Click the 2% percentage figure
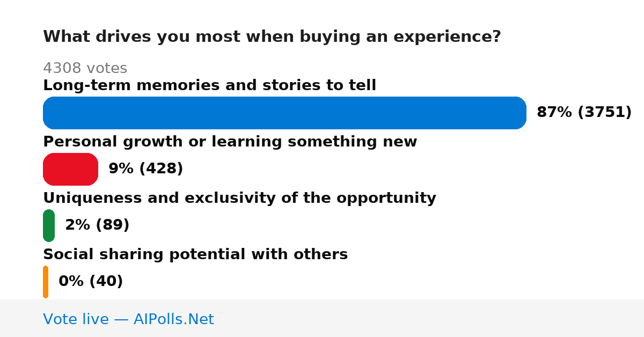This screenshot has width=644, height=337. point(77,225)
